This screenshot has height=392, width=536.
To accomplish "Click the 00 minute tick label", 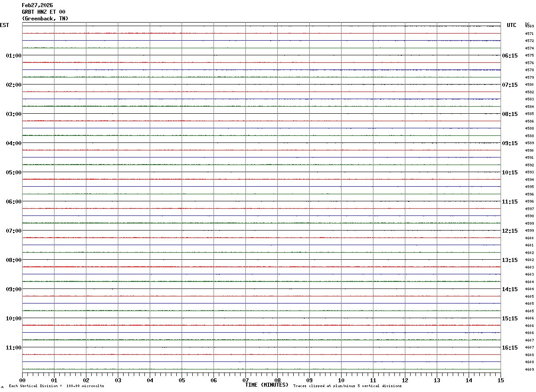I will click(23, 380).
